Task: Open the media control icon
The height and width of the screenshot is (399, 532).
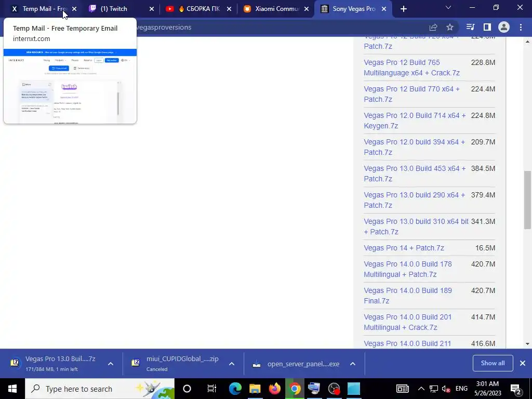Action: point(470,27)
